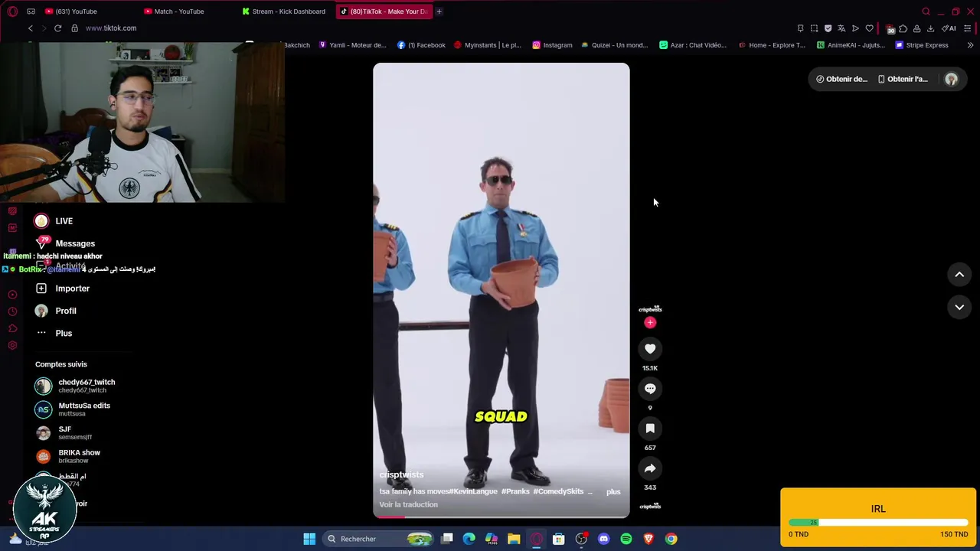The height and width of the screenshot is (551, 980).
Task: Open File Explorer from taskbar
Action: [x=514, y=539]
